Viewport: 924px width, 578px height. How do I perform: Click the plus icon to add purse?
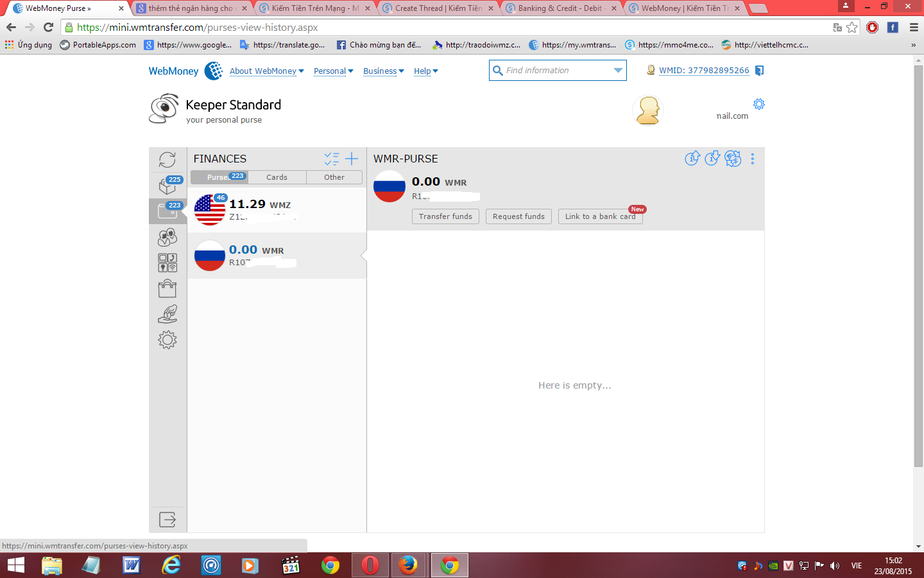point(352,159)
